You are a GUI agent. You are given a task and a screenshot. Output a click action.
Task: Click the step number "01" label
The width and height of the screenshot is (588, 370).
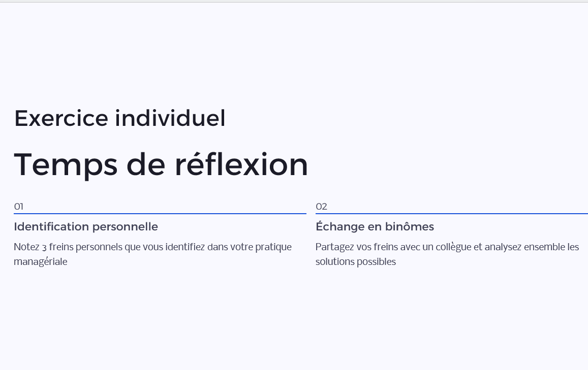click(x=19, y=207)
